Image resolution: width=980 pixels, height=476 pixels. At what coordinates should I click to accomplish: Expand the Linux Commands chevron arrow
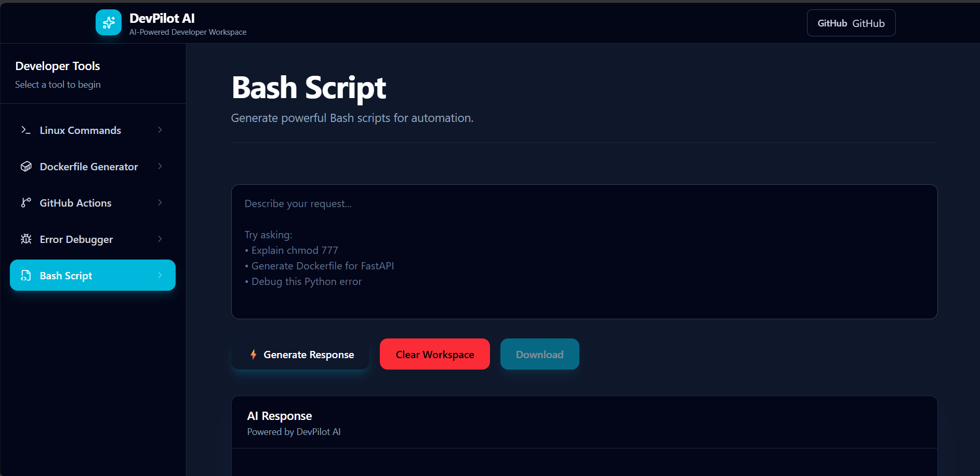(160, 130)
